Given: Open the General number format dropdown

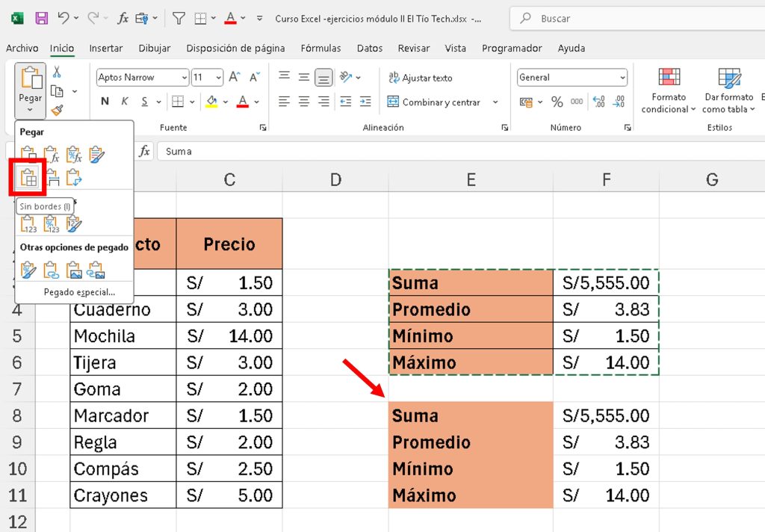Looking at the screenshot, I should pos(622,78).
